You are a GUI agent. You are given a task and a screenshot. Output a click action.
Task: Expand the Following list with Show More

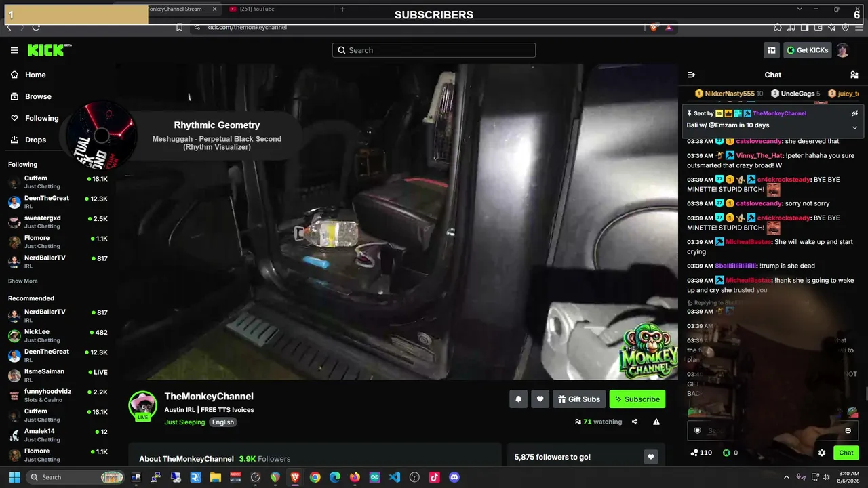tap(23, 281)
